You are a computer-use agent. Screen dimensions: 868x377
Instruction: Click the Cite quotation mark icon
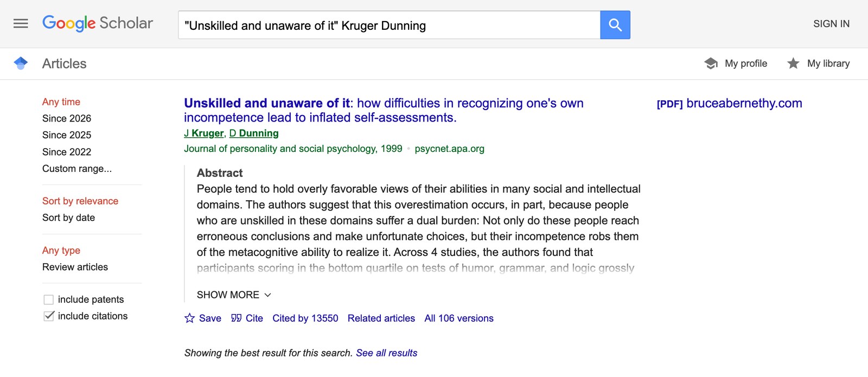(237, 318)
